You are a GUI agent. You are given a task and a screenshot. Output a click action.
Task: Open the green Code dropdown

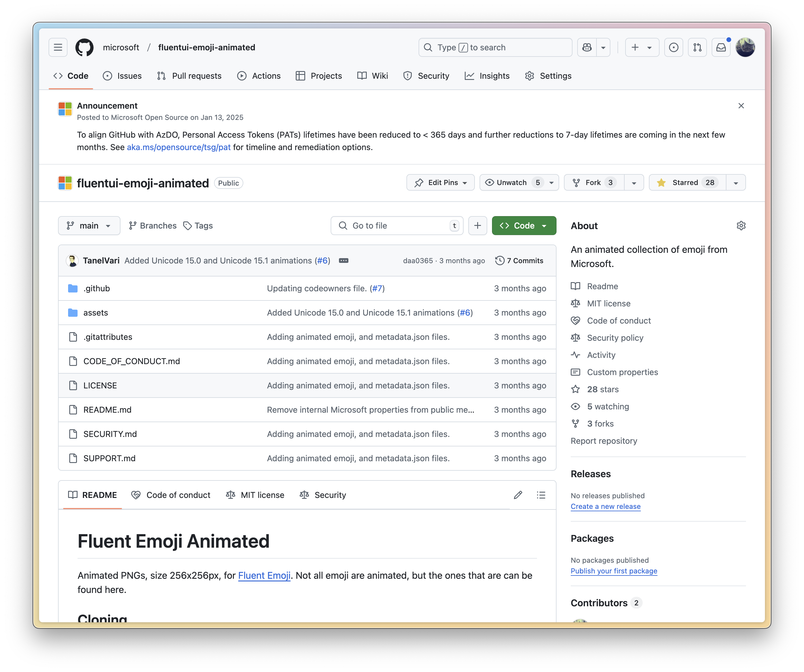point(524,226)
